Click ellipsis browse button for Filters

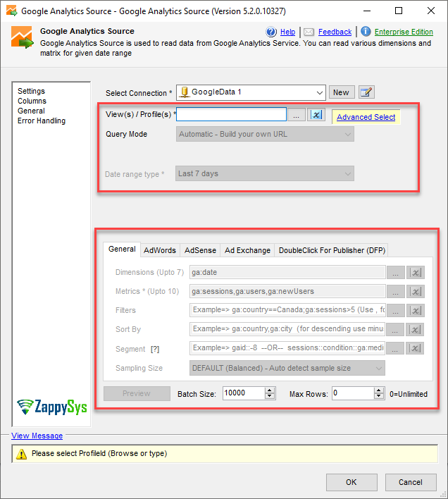pos(396,311)
